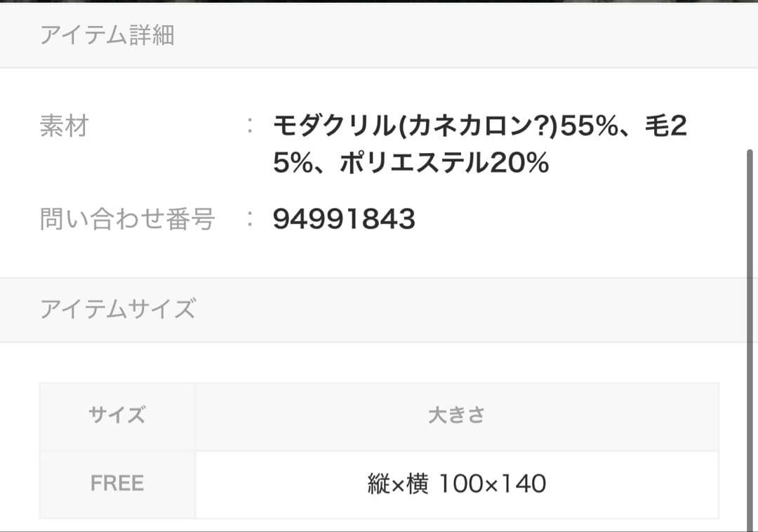758x532 pixels.
Task: Select the 素材 label
Action: point(65,126)
